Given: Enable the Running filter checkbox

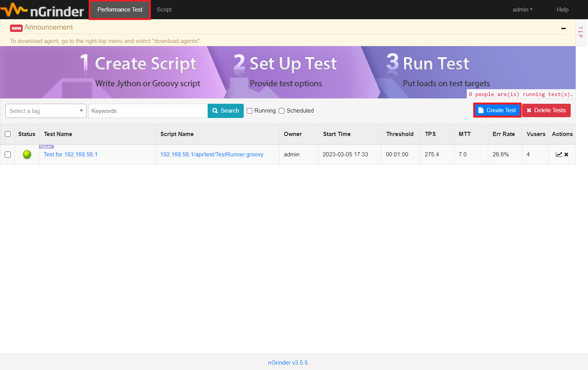Looking at the screenshot, I should pyautogui.click(x=249, y=111).
